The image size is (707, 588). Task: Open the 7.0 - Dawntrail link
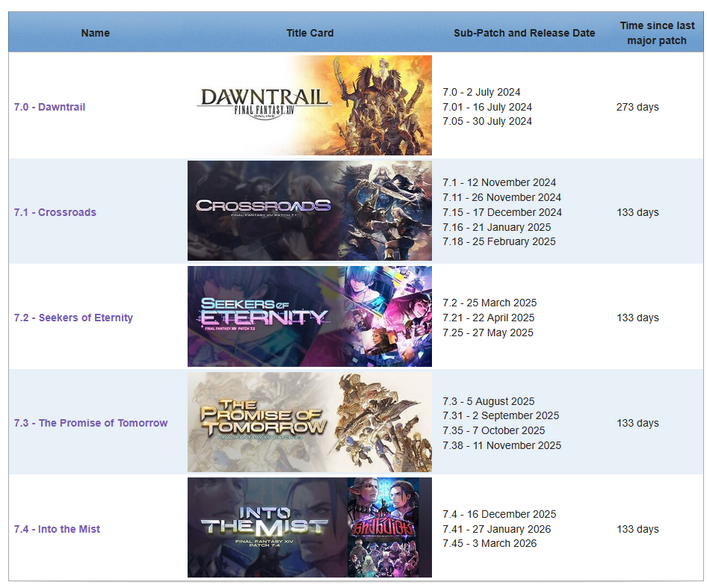[x=49, y=107]
